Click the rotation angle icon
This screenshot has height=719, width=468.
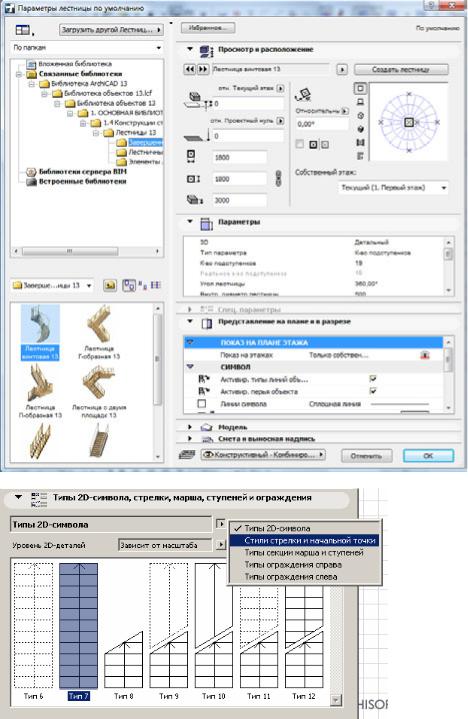coord(304,95)
